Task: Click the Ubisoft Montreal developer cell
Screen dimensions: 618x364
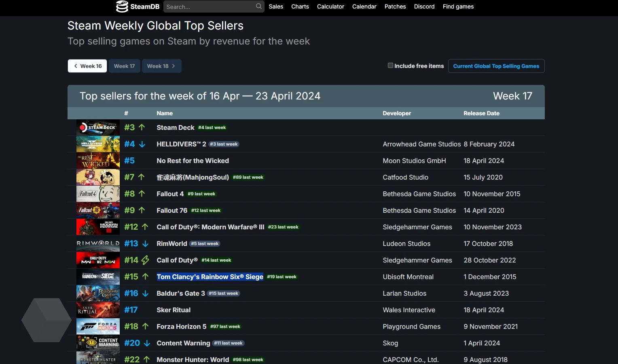Action: click(x=408, y=277)
